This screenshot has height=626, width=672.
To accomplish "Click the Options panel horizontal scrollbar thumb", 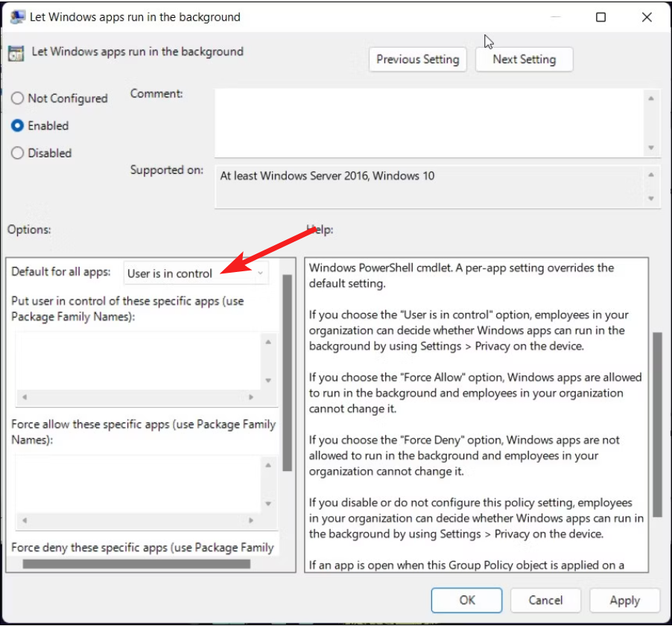I will pyautogui.click(x=136, y=564).
